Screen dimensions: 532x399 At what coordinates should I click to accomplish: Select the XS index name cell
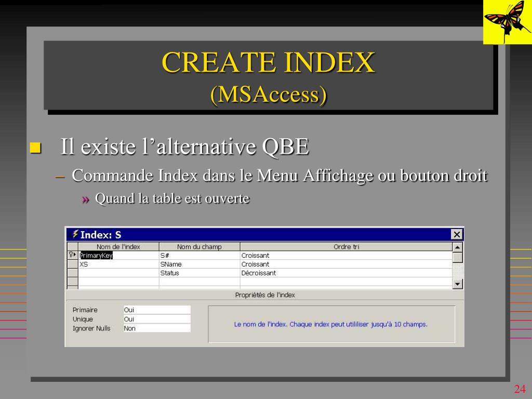point(119,264)
